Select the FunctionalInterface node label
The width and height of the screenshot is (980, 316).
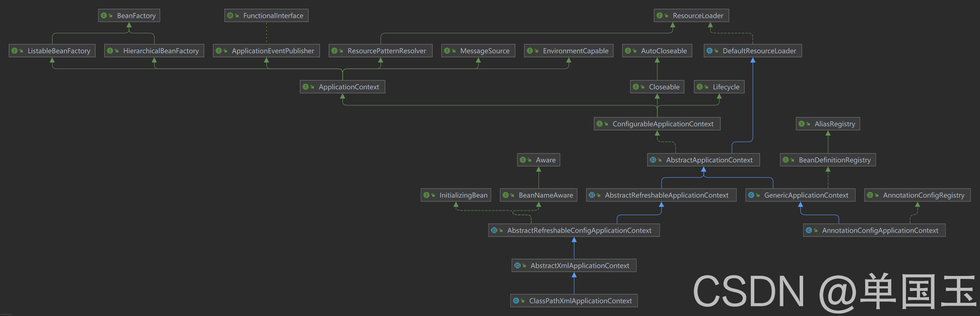coord(273,16)
